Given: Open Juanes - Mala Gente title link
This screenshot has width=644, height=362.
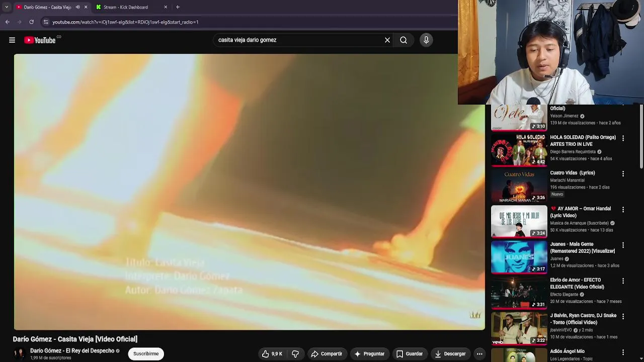Looking at the screenshot, I should [x=582, y=248].
